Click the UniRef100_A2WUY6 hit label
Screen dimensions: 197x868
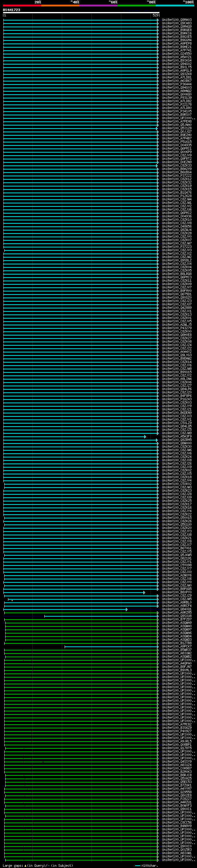[177, 575]
